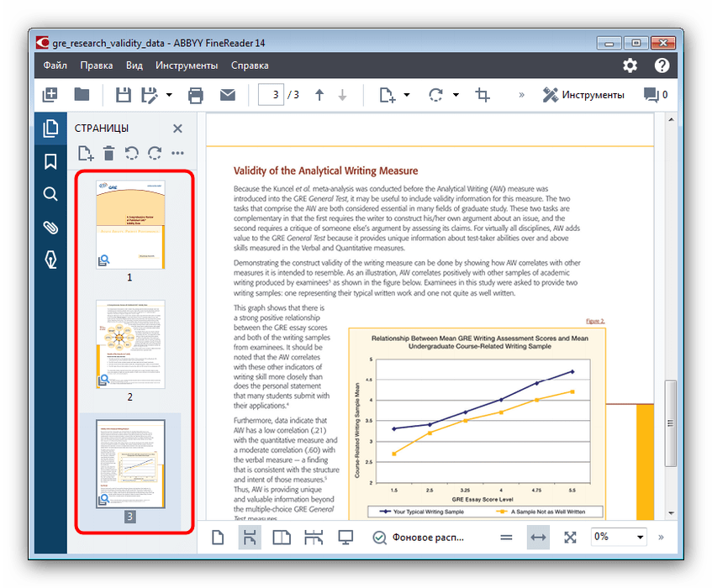Screen dimensions: 712x588
Task: Open the Инструменты menu in menu bar
Action: (187, 65)
